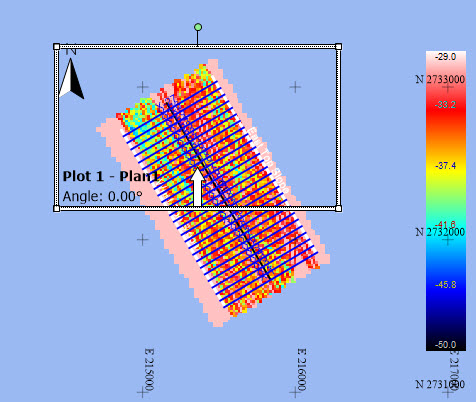Image resolution: width=476 pixels, height=402 pixels.
Task: Click the green rotation handle above the plot frame
Action: (x=198, y=27)
